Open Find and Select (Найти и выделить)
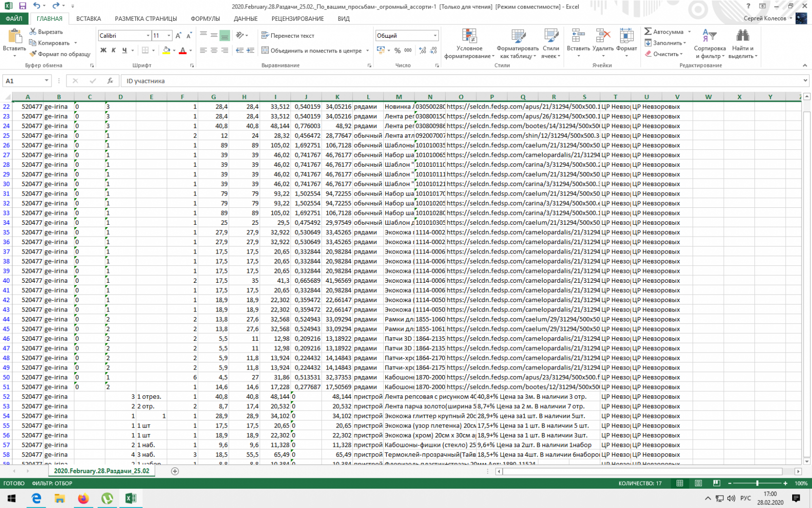This screenshot has width=812, height=508. tap(743, 44)
